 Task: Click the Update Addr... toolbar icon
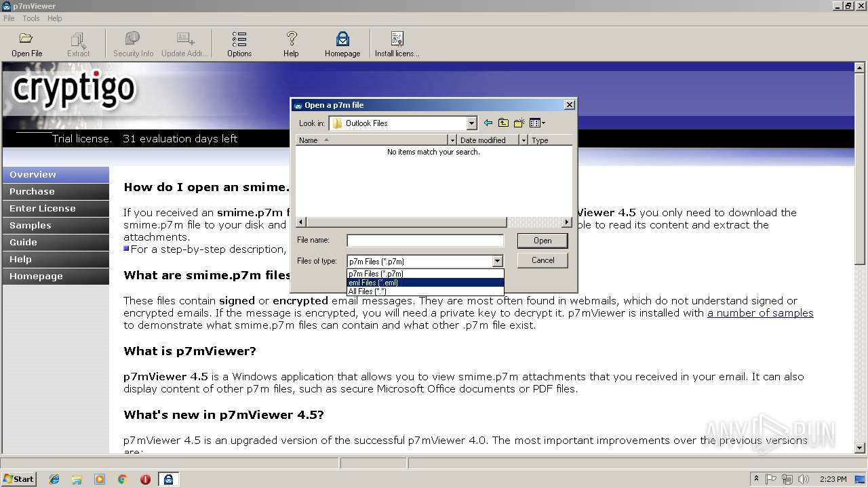183,44
